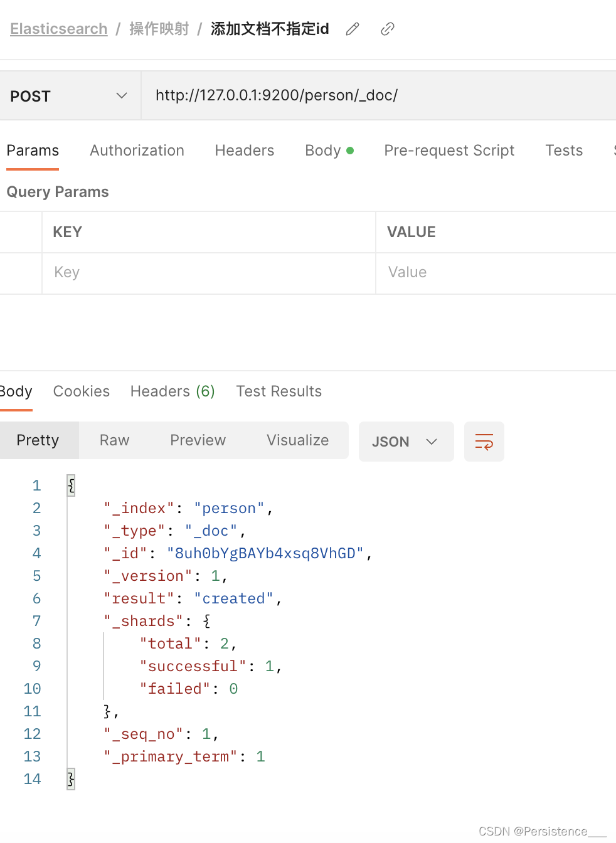View the Test Results tab
The width and height of the screenshot is (616, 843).
[279, 391]
